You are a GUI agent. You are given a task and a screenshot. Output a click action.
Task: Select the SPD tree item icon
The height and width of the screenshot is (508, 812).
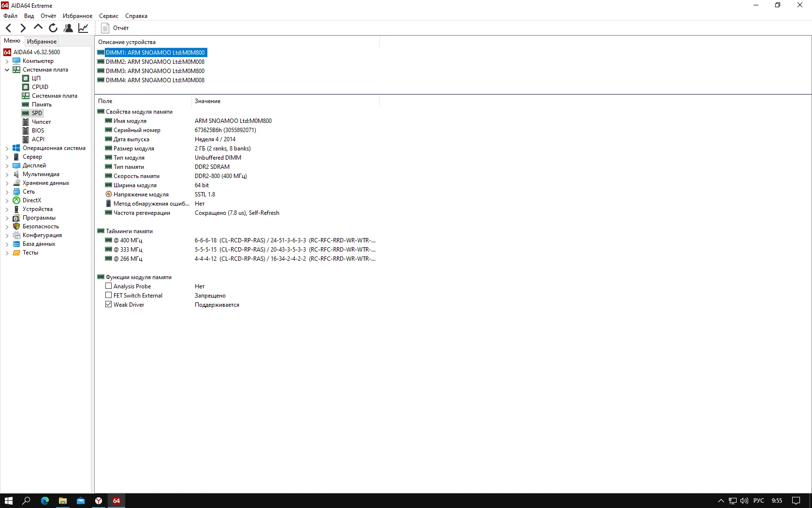point(26,113)
